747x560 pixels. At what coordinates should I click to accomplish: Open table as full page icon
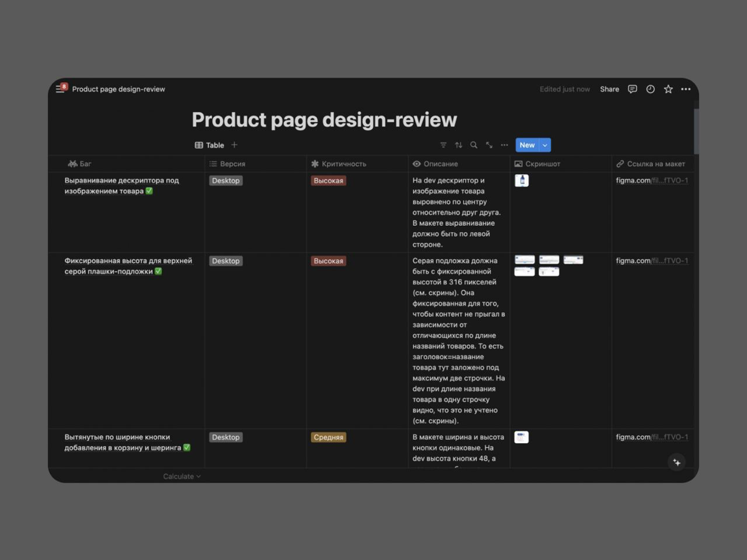click(489, 145)
